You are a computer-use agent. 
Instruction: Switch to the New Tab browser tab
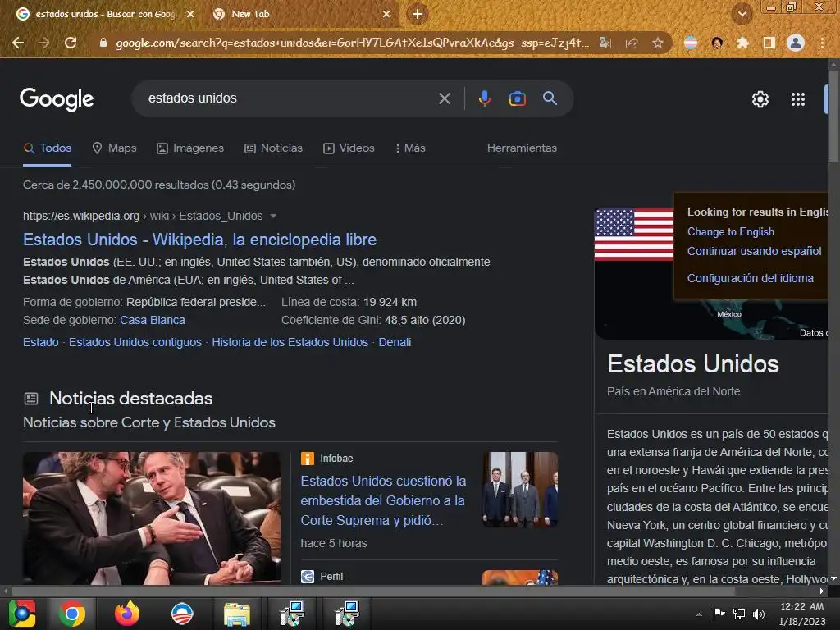point(300,14)
